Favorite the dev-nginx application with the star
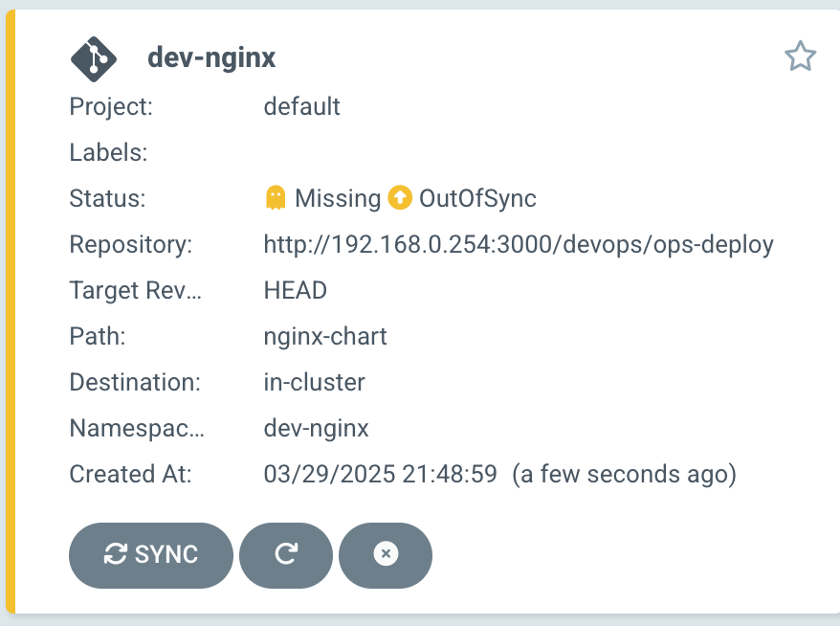Screen dimensions: 840x626 pyautogui.click(x=801, y=56)
